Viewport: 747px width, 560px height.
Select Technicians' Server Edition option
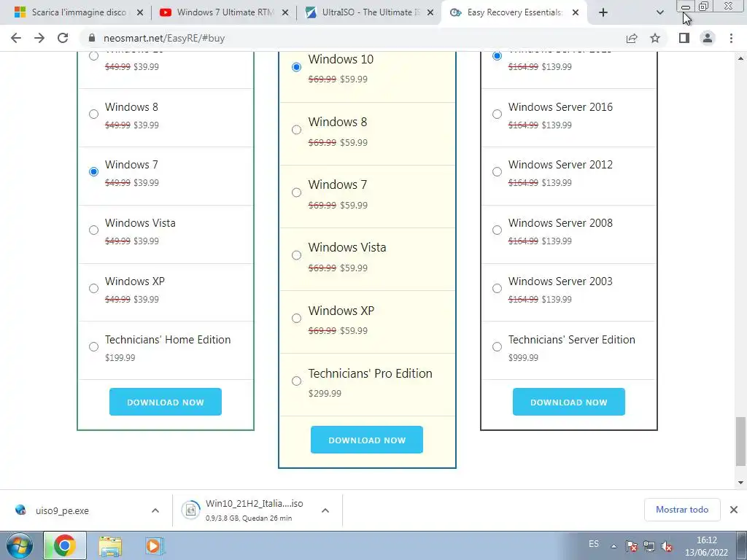click(497, 346)
